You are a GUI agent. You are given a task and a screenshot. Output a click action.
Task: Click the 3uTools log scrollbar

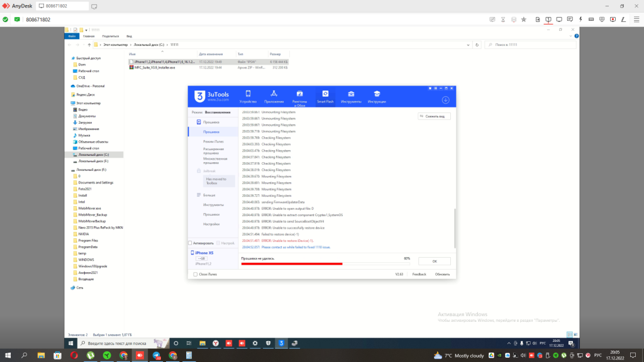pyautogui.click(x=455, y=228)
